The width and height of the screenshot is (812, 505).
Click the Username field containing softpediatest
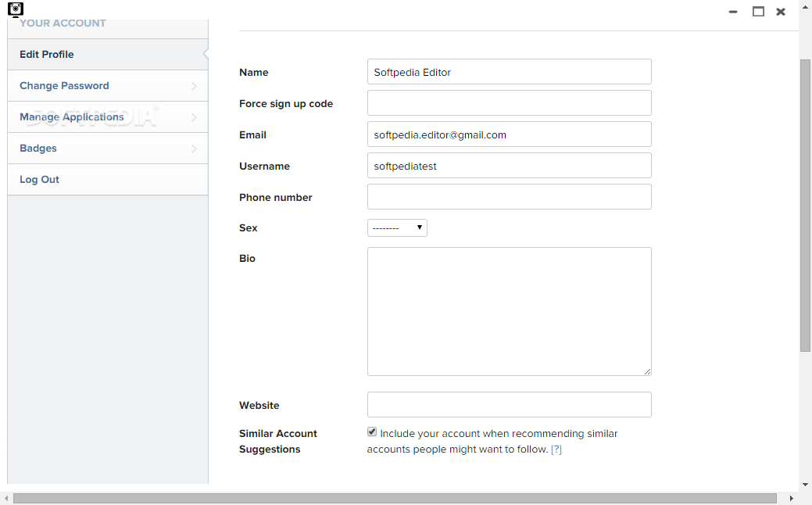point(509,165)
